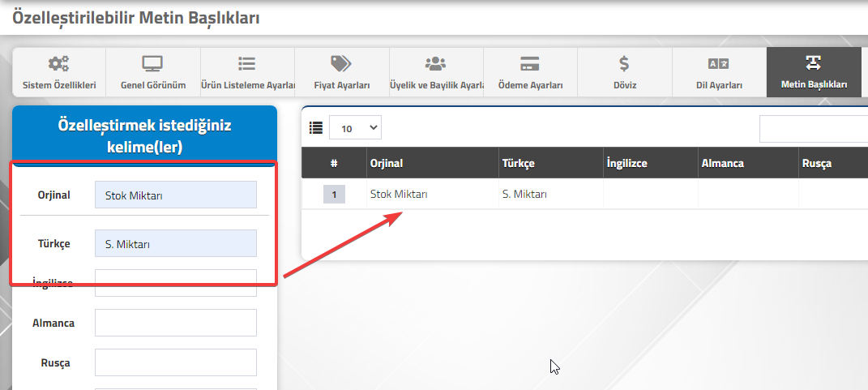
Task: Switch to Dil Ayarları tab label
Action: pyautogui.click(x=719, y=85)
